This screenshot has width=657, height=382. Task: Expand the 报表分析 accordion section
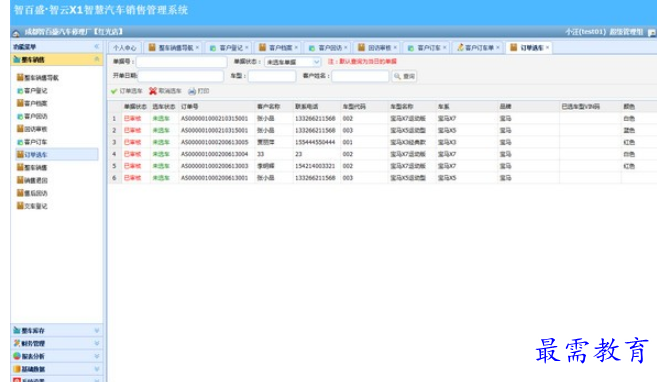tap(57, 356)
